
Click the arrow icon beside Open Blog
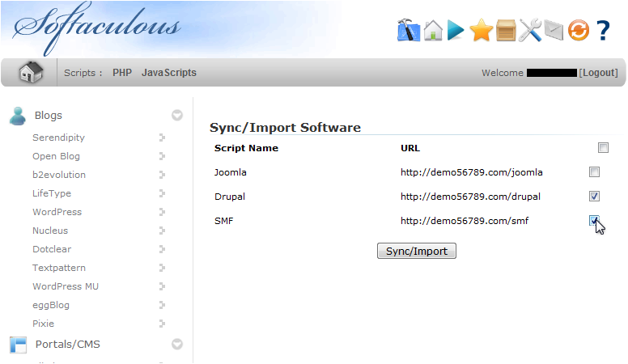pyautogui.click(x=162, y=156)
